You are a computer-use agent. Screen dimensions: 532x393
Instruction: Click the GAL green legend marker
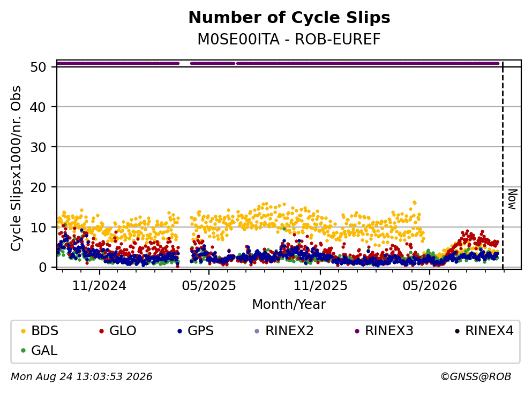[24, 351]
